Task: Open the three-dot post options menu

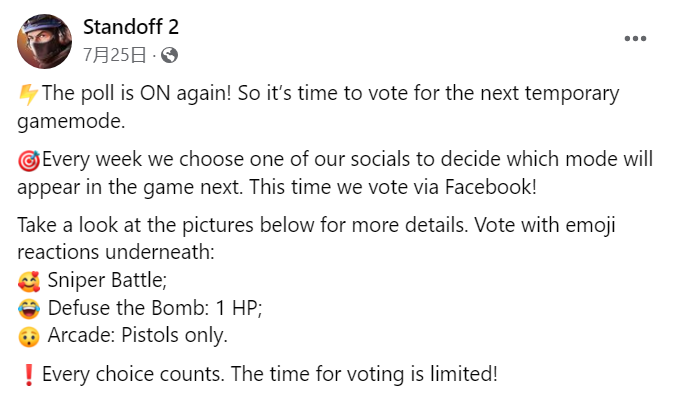Action: point(635,39)
